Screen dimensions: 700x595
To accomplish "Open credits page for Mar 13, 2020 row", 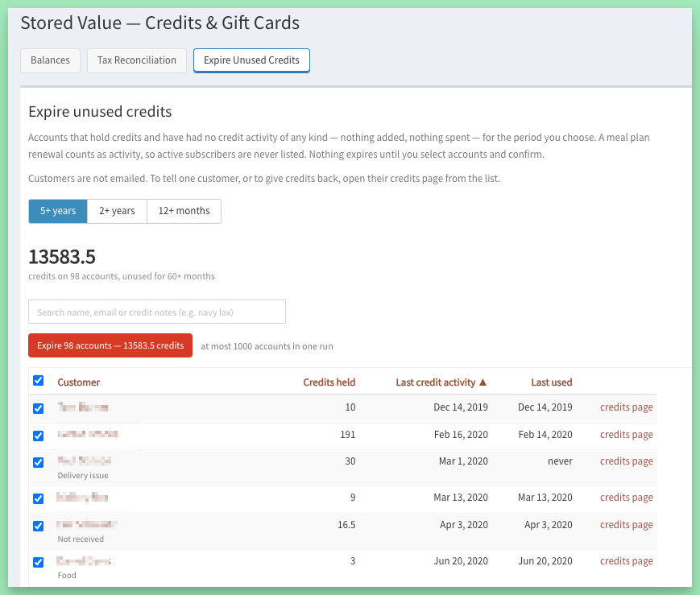I will coord(627,498).
